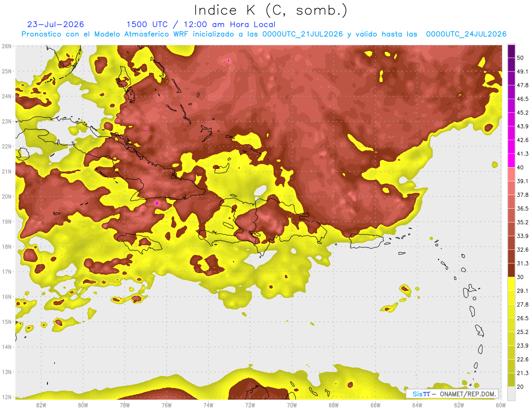532x411 pixels.
Task: Click longitude label "78W"
Action: coord(125,404)
